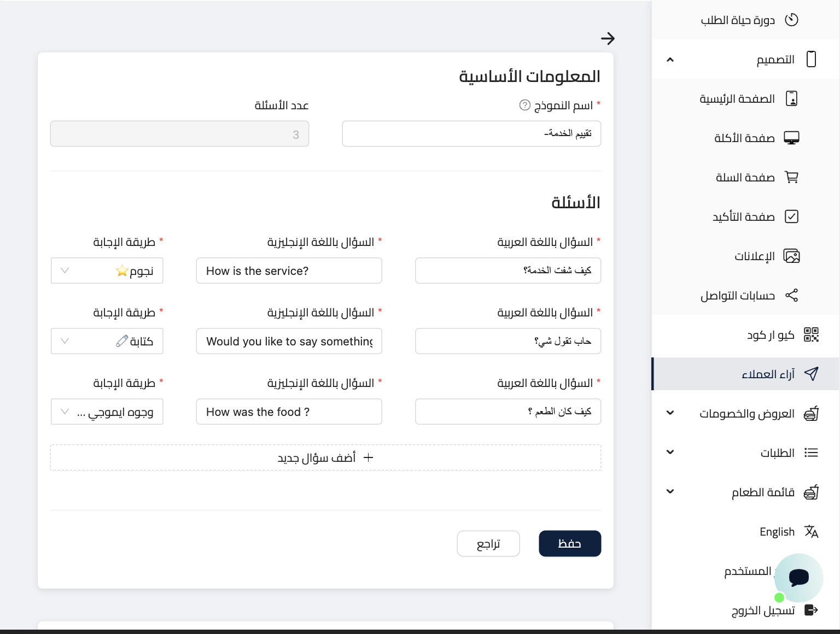Click the share icon for حسابات التواصل

[791, 295]
